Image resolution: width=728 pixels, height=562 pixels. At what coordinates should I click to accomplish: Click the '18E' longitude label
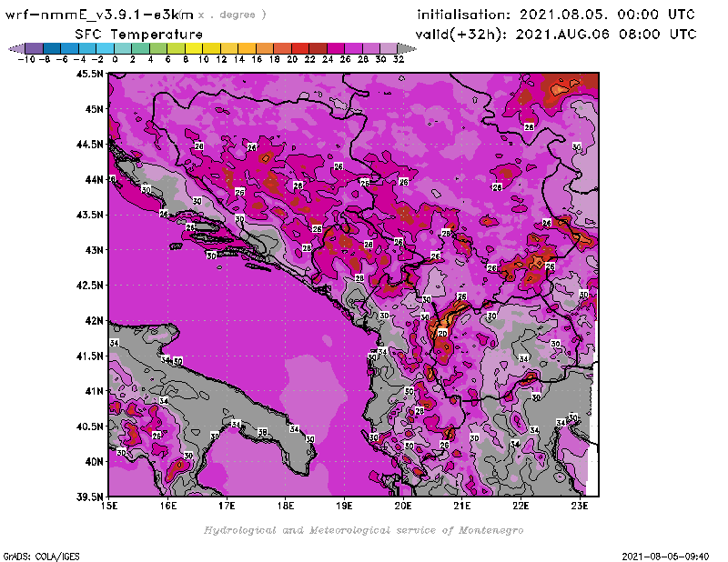pos(286,506)
